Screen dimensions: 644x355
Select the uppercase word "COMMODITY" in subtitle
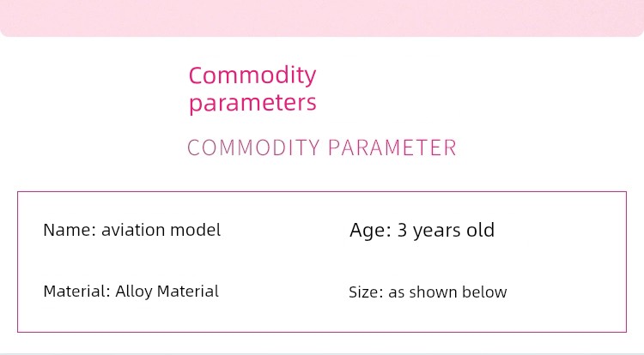click(253, 147)
